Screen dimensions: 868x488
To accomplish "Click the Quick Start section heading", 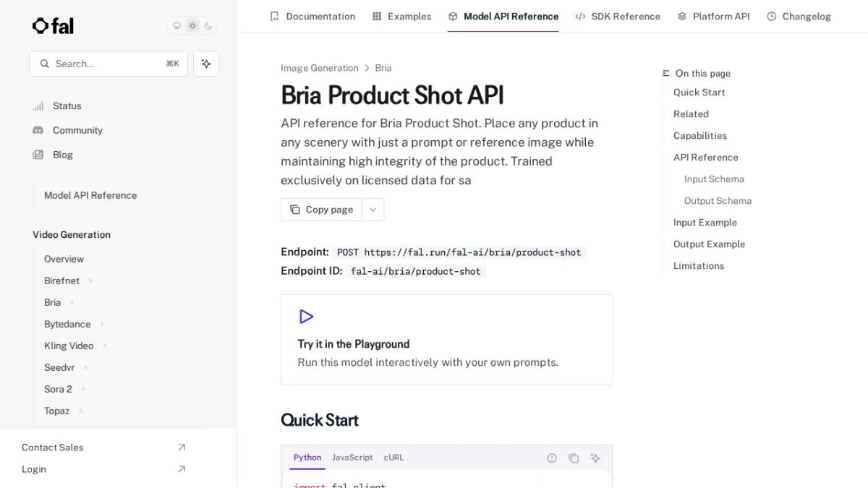I will pos(320,420).
